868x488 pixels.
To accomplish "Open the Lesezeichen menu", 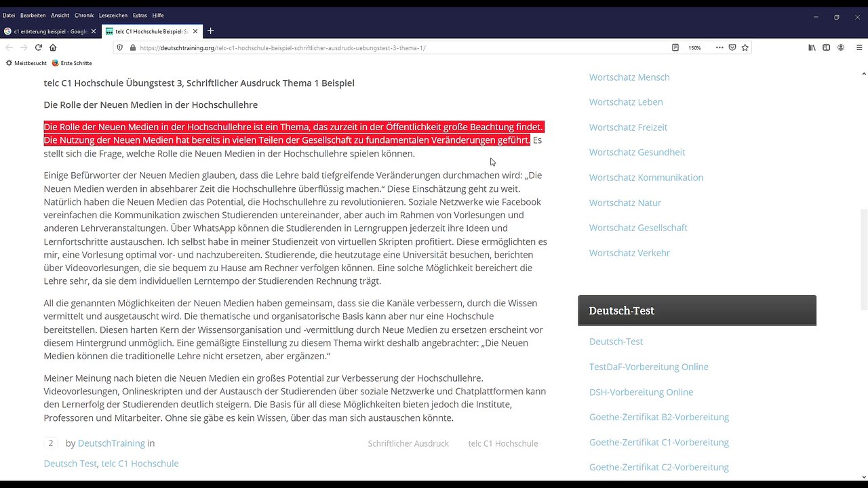I will [x=113, y=15].
